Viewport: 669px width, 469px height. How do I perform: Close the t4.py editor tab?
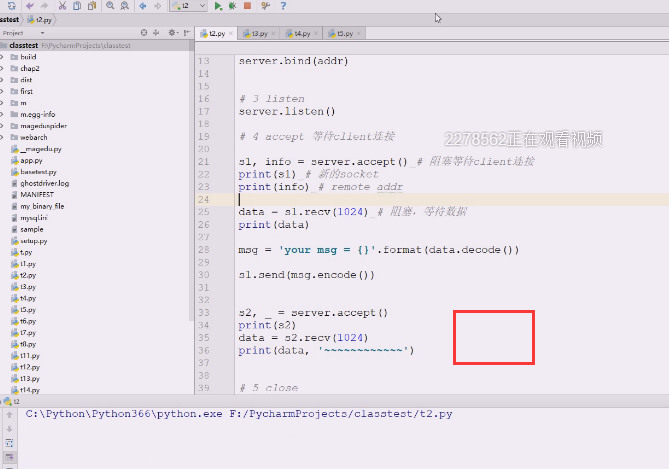[316, 33]
